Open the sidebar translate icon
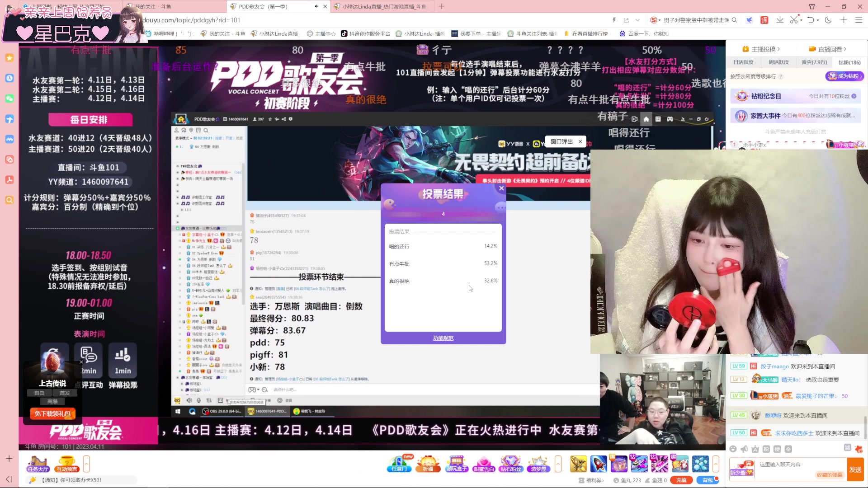 [9, 160]
